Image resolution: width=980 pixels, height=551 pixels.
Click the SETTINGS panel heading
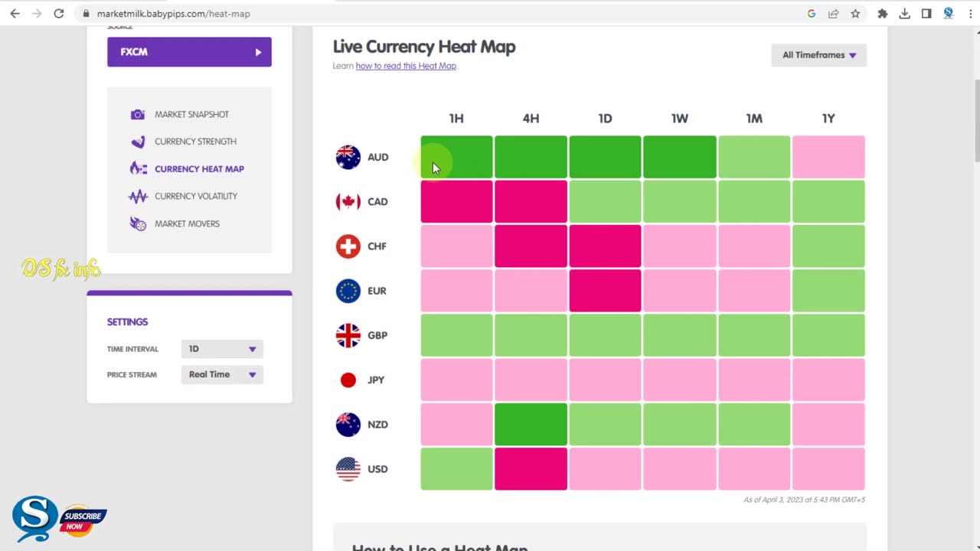(127, 322)
